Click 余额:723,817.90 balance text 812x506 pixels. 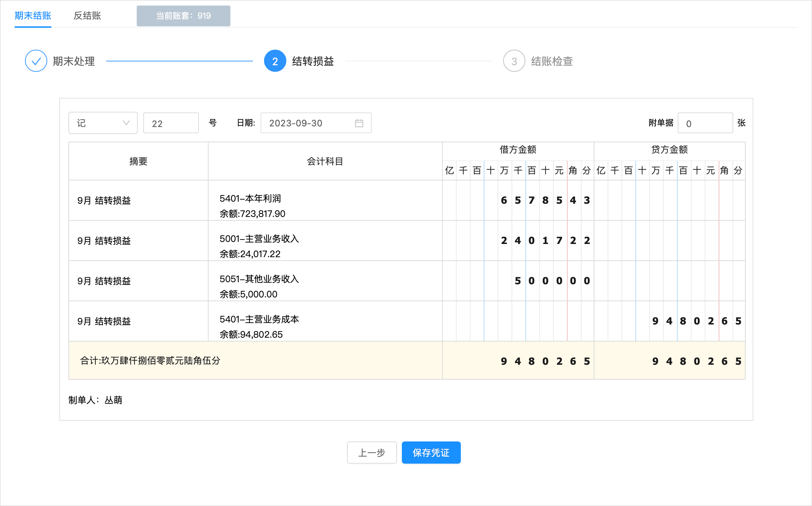point(252,214)
